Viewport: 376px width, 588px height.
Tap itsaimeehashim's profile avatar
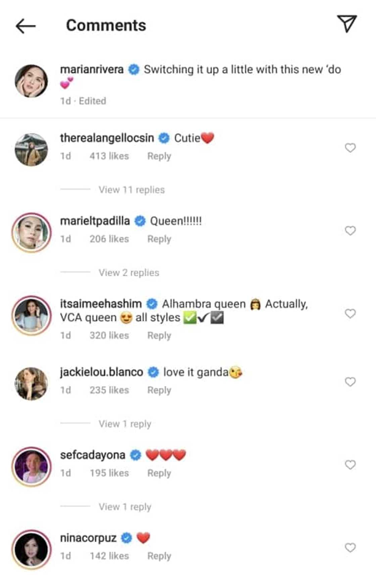(x=32, y=315)
